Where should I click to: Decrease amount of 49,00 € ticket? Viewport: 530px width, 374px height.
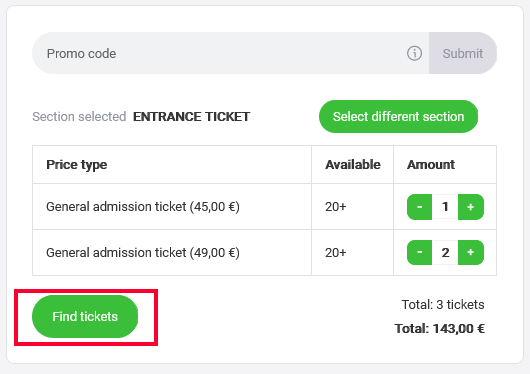419,252
